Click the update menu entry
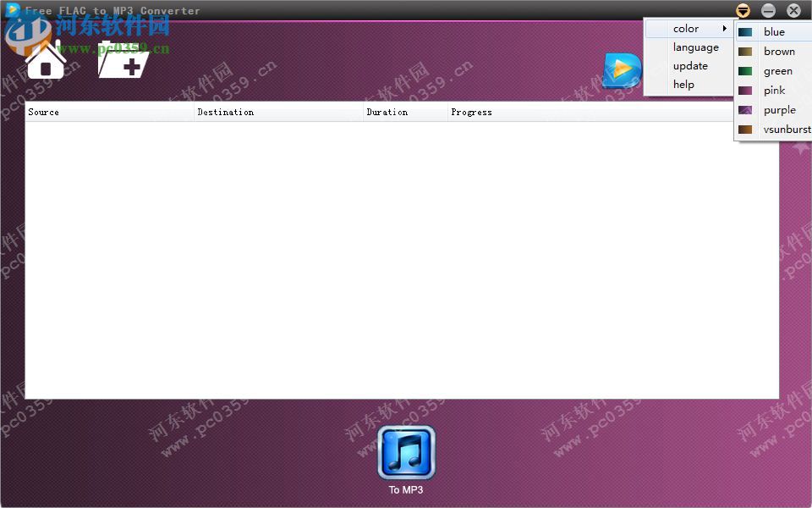 pos(690,65)
